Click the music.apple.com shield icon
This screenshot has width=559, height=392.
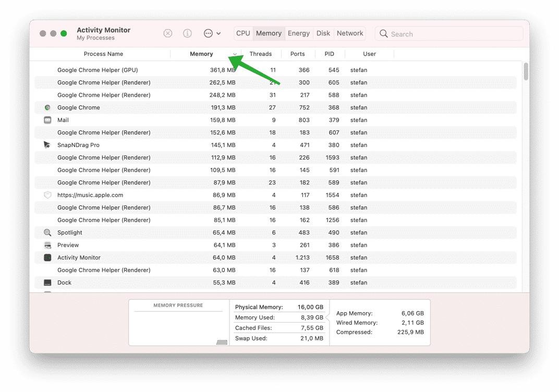[47, 195]
